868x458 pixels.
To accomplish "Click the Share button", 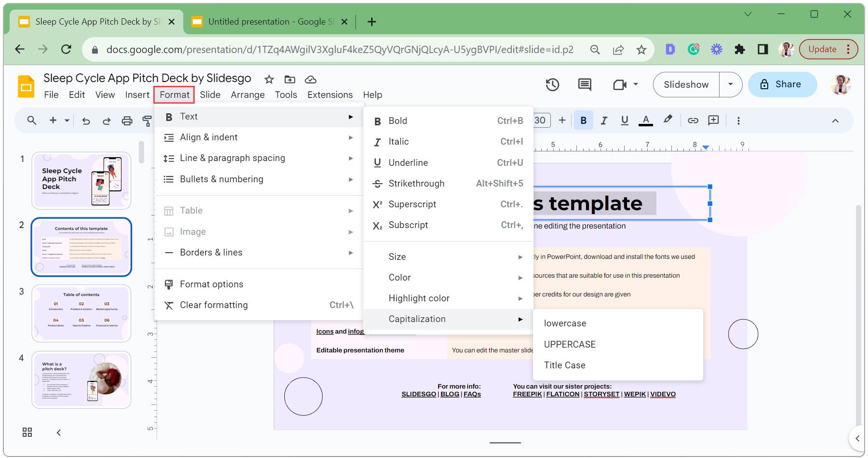I will click(782, 84).
